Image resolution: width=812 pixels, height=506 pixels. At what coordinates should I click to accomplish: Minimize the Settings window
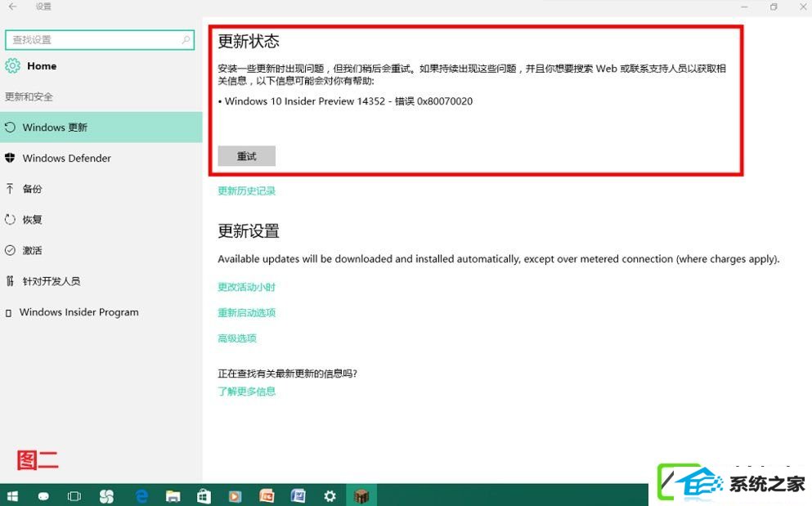pos(744,7)
